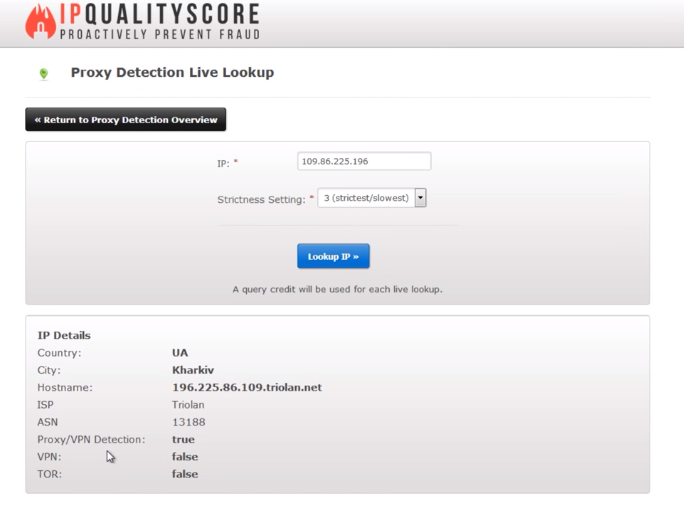Click the Proxy/VPN Detection true result

click(x=183, y=439)
